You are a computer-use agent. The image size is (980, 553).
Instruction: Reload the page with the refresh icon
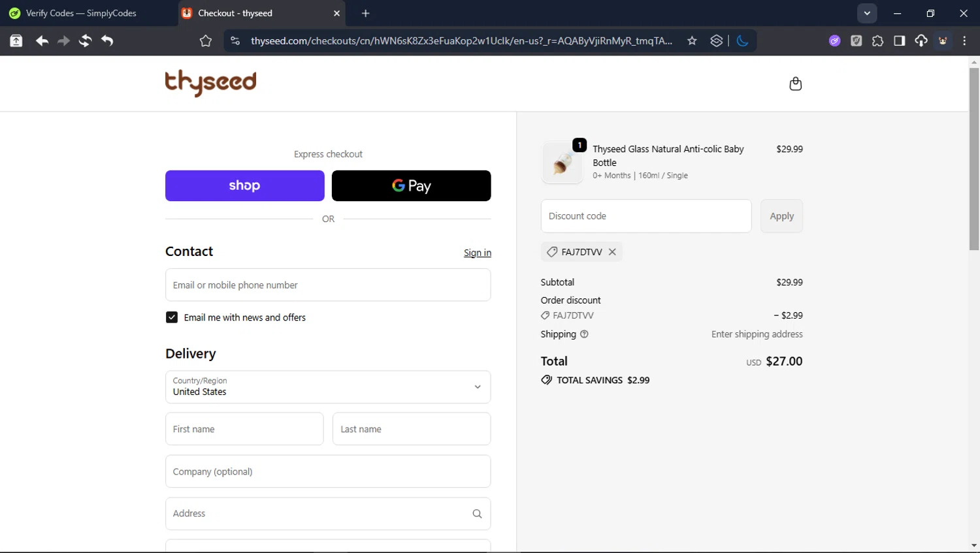tap(85, 40)
